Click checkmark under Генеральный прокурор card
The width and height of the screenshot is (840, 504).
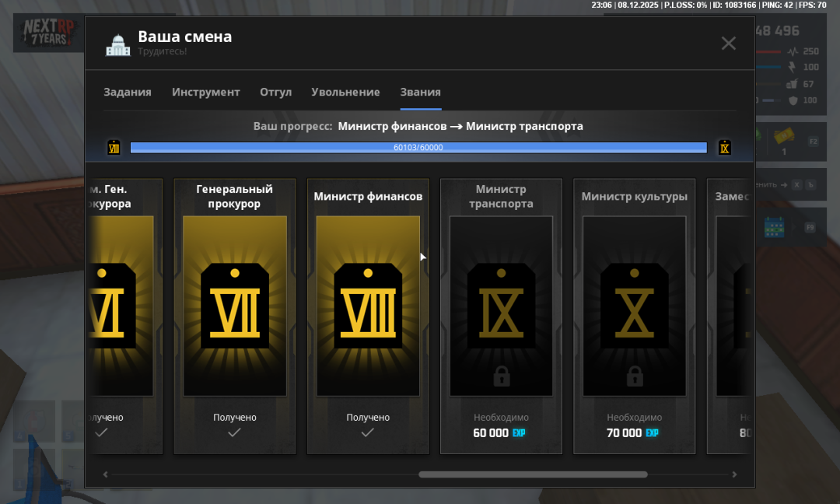point(235,432)
